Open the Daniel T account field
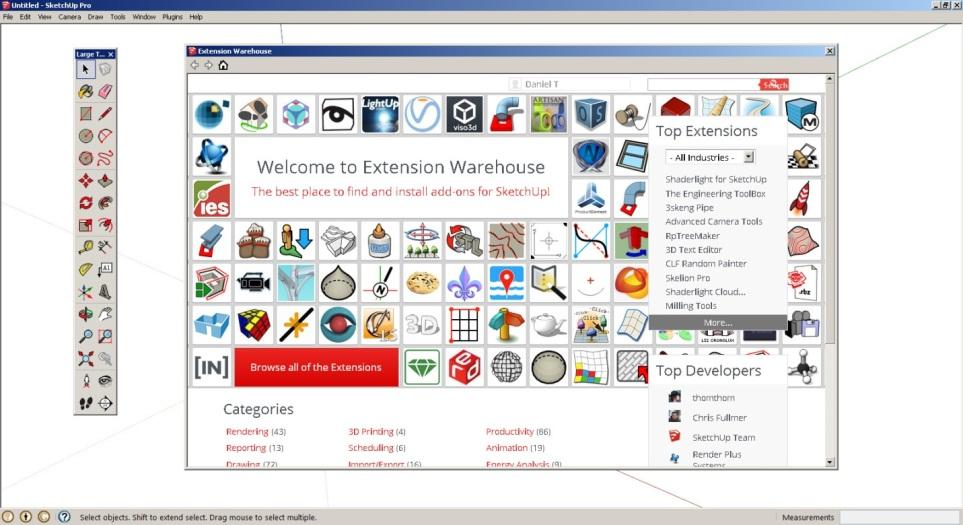The height and width of the screenshot is (525, 963). (x=569, y=84)
